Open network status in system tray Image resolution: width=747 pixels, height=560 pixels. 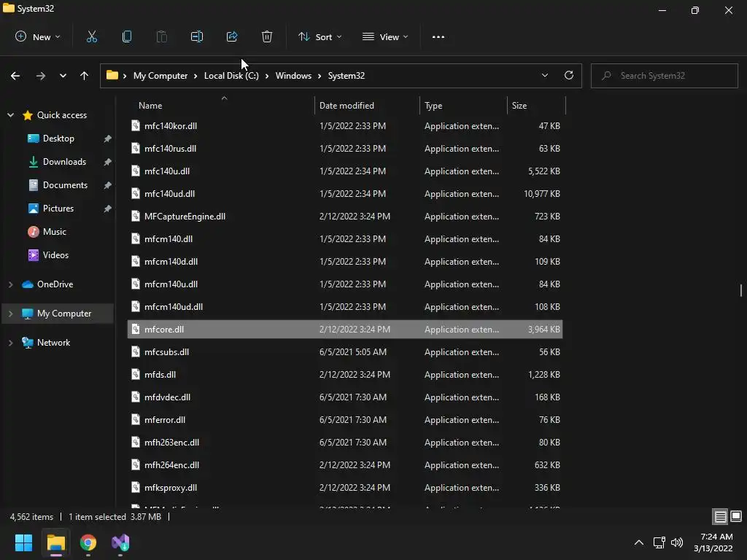[659, 542]
